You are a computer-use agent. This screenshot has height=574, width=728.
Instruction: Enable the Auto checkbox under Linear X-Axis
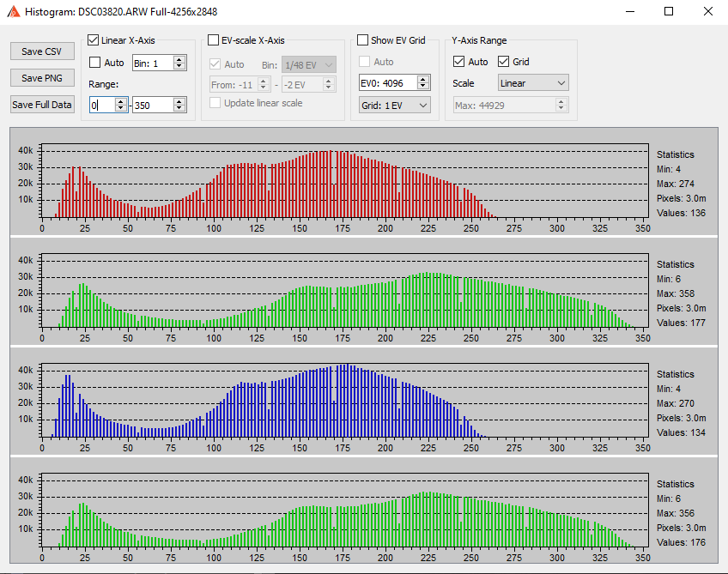click(95, 63)
